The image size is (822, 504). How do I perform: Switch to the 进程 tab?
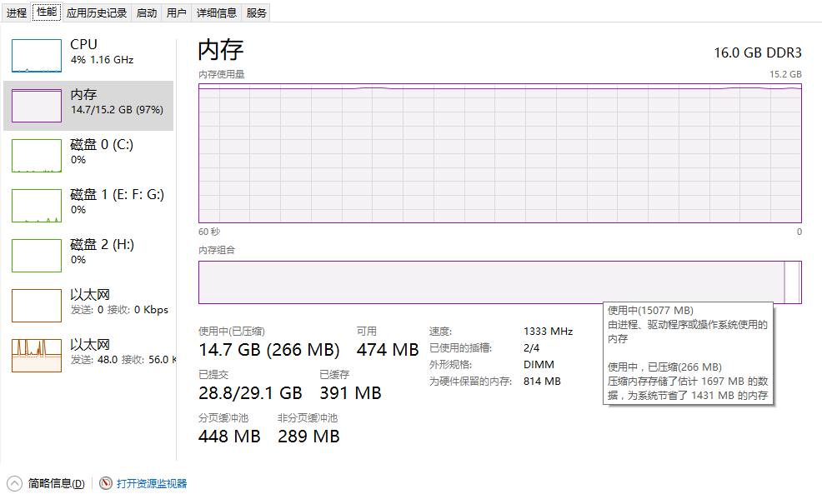tap(17, 12)
